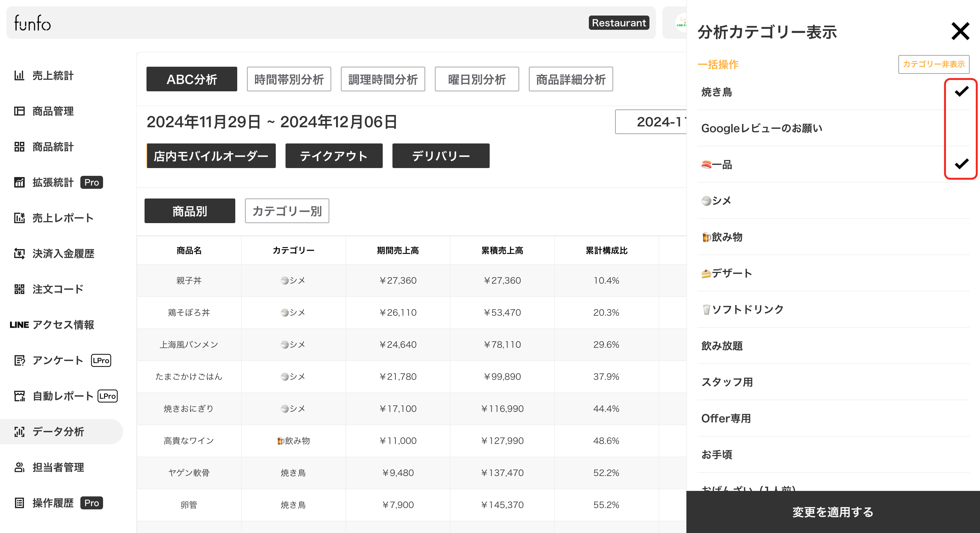Screen dimensions: 980x533
Task: Click the Restaurant badge
Action: (619, 23)
